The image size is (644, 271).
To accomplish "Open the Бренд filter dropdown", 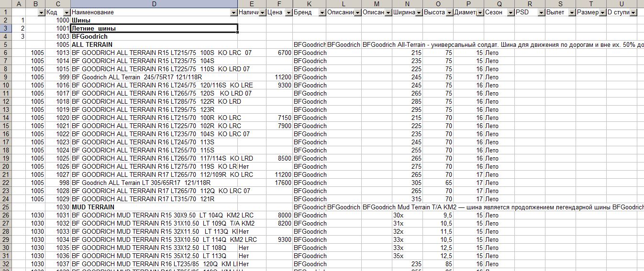I will tap(322, 12).
